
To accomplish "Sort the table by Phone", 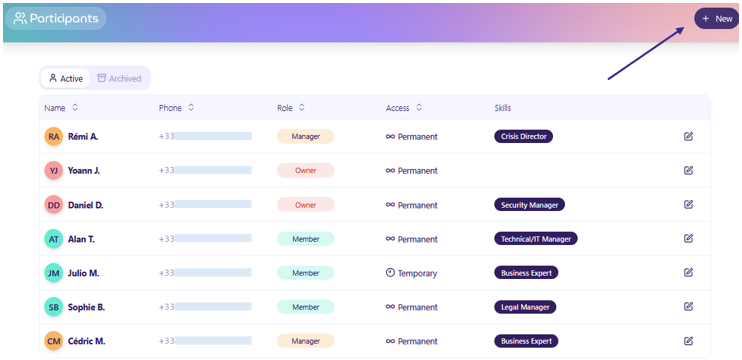I will tap(191, 107).
